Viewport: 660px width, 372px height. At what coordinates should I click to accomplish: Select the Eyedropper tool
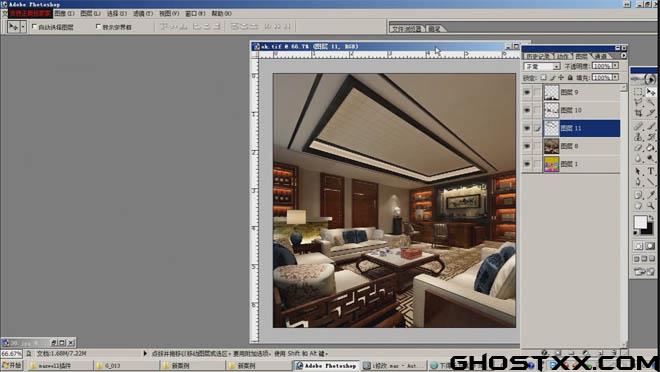click(651, 194)
